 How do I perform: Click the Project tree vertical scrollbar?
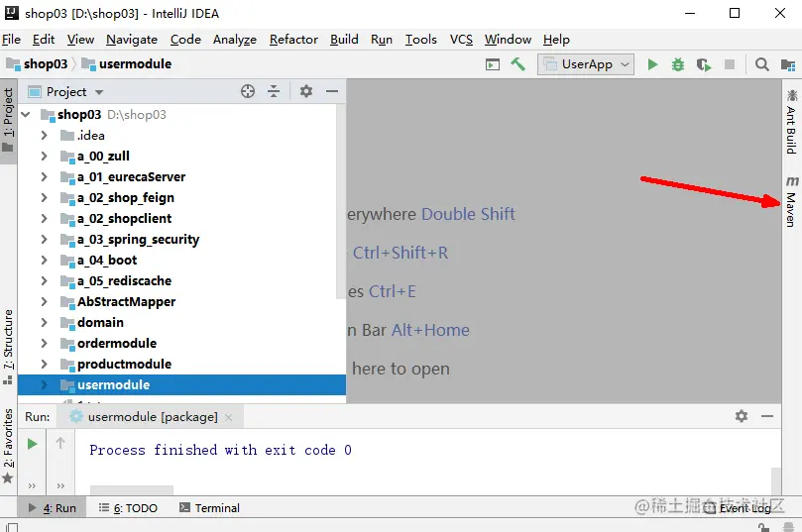tap(341, 201)
